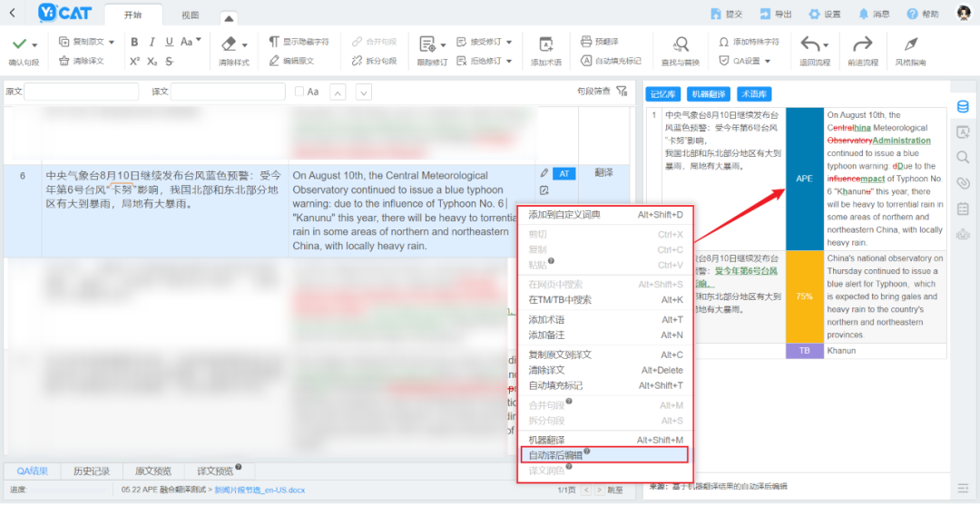The height and width of the screenshot is (505, 980).
Task: Switch to the 开始 ribbon tab
Action: pyautogui.click(x=132, y=15)
